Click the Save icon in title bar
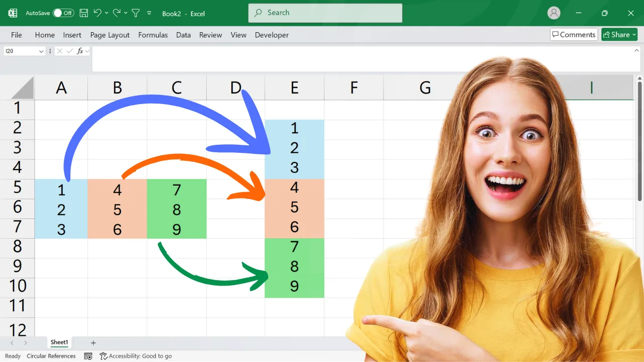644x362 pixels. coord(84,13)
